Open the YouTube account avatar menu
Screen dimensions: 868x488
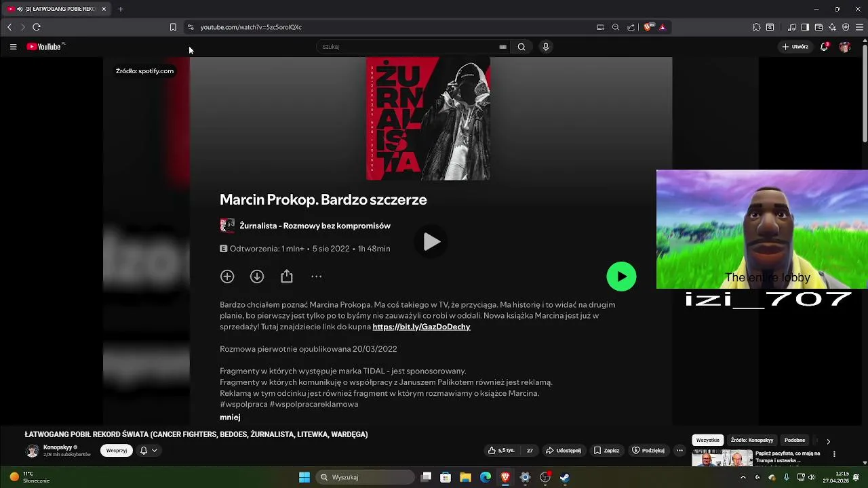click(844, 47)
